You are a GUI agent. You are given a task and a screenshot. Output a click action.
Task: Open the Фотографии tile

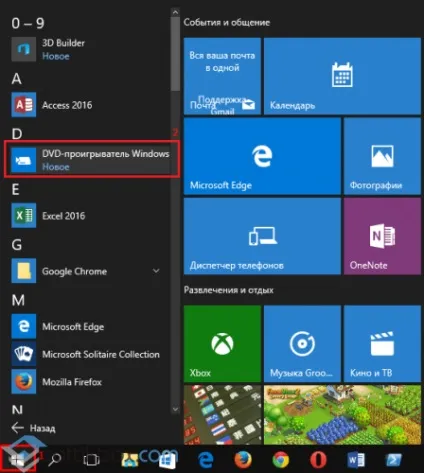tap(382, 156)
